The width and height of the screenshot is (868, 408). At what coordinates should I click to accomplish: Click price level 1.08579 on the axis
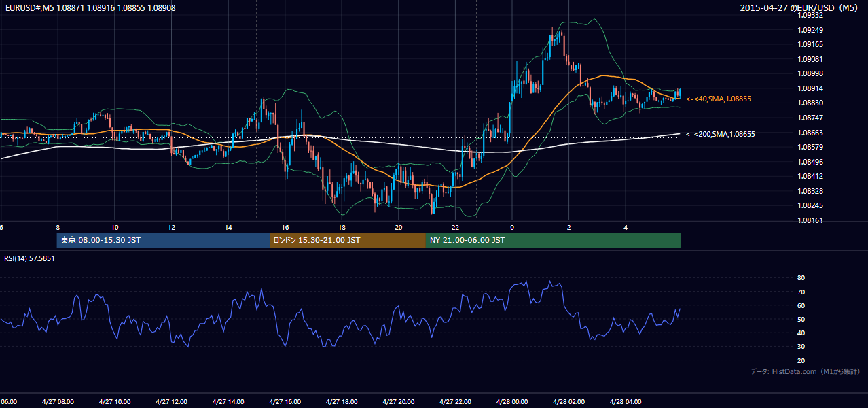[x=810, y=147]
